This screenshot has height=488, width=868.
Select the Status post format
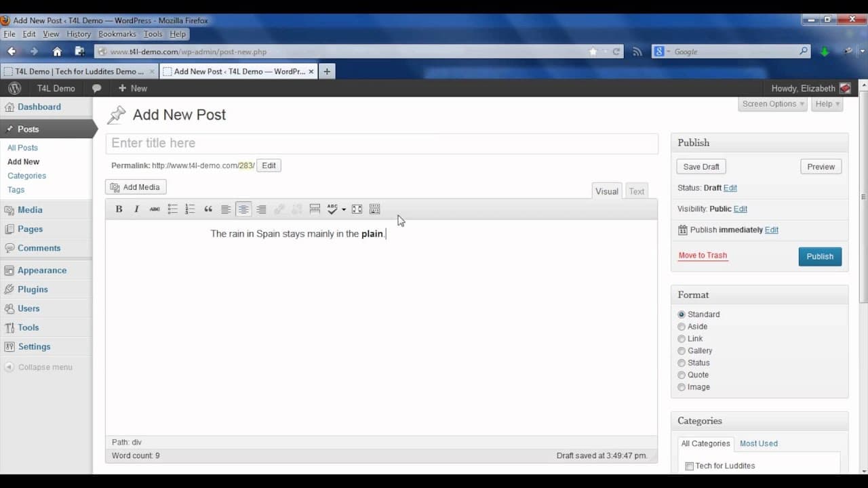(682, 363)
